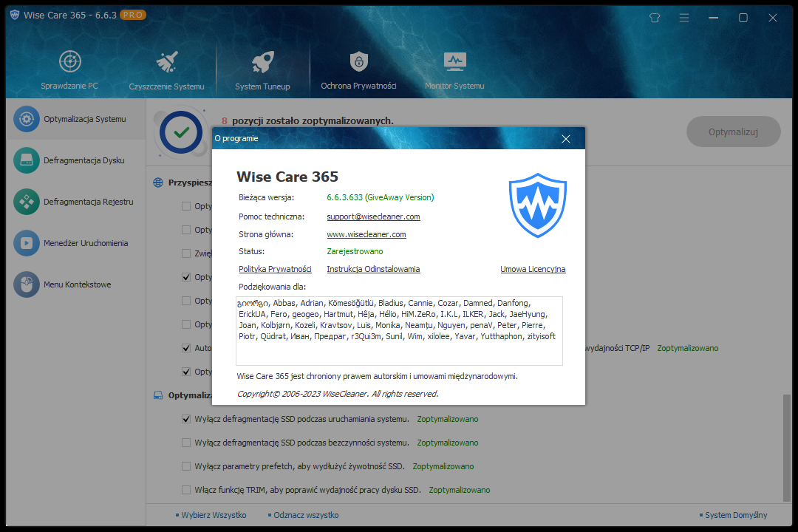The width and height of the screenshot is (798, 532).
Task: Open the hamburger menu in title bar
Action: click(684, 18)
